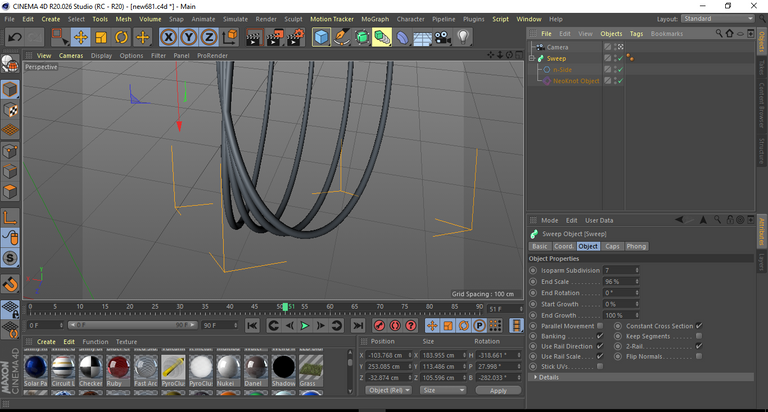Click the Spline Pen icon
The height and width of the screenshot is (412, 768).
341,37
